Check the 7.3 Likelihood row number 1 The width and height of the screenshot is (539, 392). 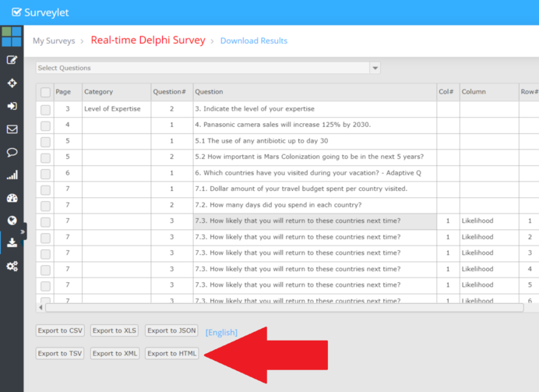pyautogui.click(x=45, y=222)
